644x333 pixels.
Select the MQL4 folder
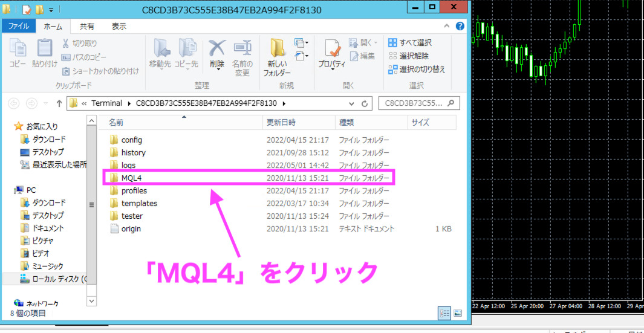tap(131, 178)
